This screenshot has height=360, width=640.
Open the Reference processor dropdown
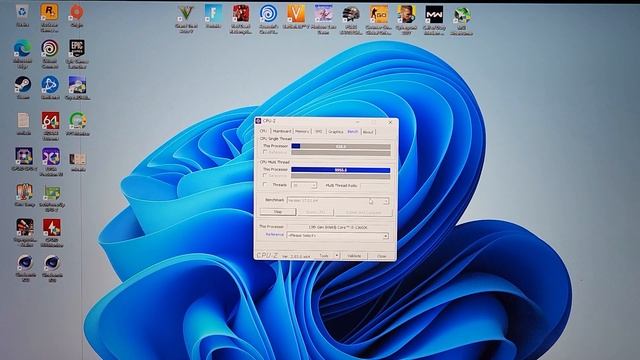338,236
